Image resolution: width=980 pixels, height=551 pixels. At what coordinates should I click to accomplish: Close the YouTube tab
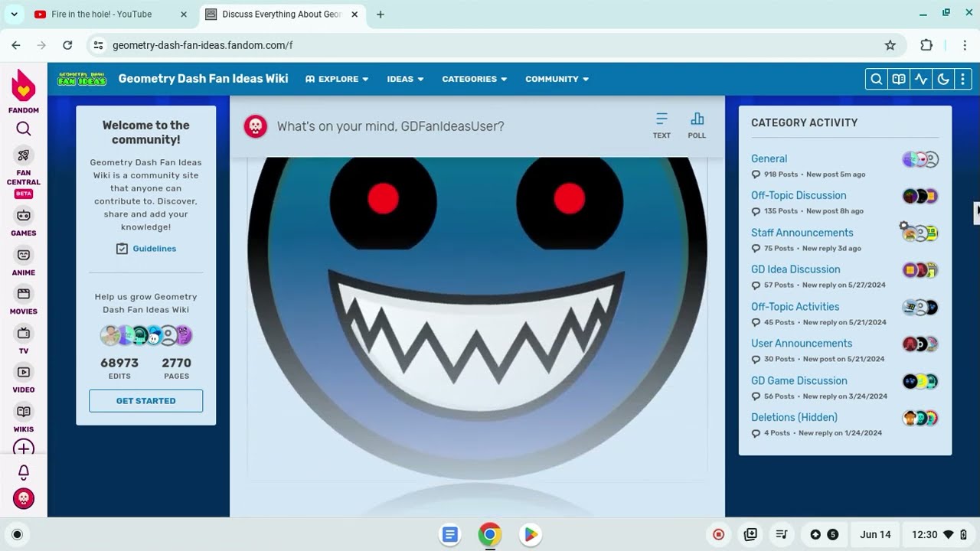[x=184, y=15]
